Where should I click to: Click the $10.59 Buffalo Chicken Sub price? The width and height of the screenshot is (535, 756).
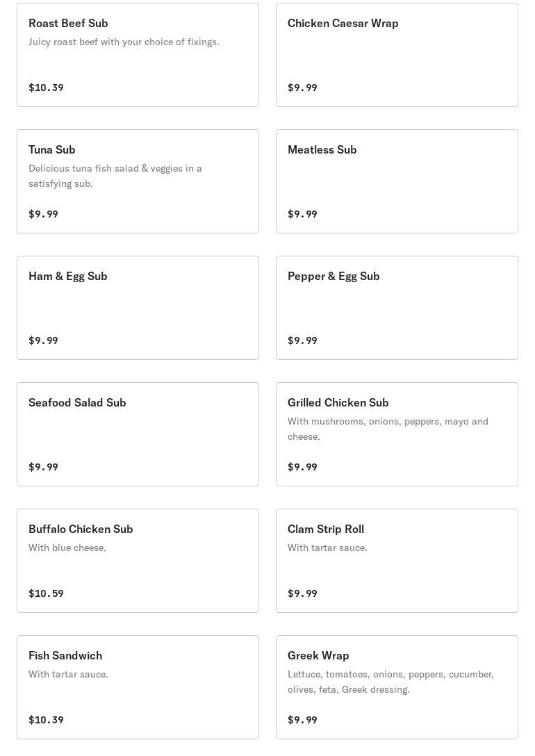46,593
